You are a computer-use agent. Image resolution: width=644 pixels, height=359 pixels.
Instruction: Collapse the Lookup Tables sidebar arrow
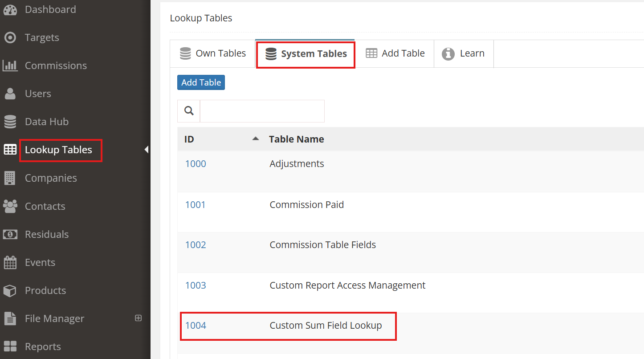(146, 150)
